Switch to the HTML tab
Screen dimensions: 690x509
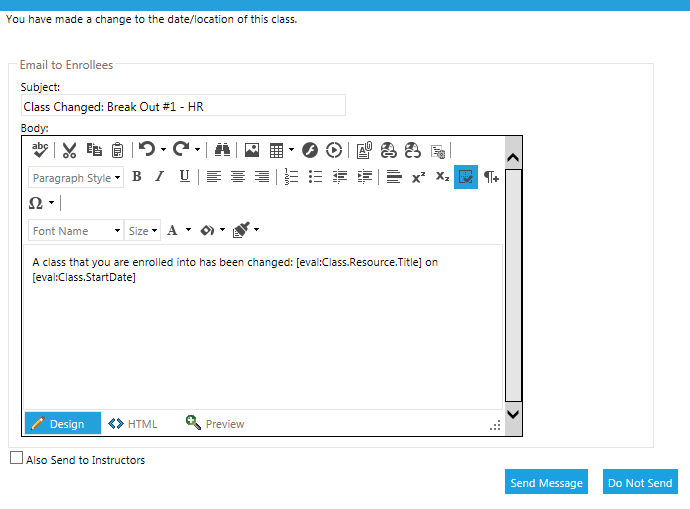[x=132, y=424]
